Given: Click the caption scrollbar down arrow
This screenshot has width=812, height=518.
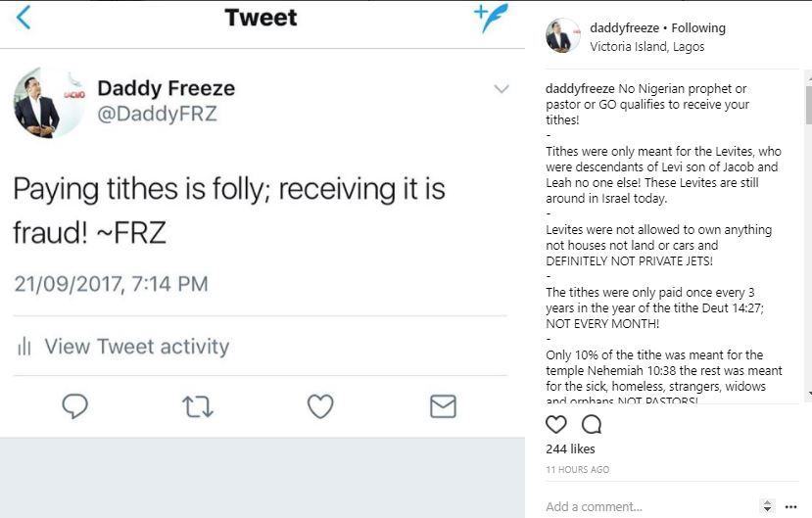Looking at the screenshot, I should 807,394.
